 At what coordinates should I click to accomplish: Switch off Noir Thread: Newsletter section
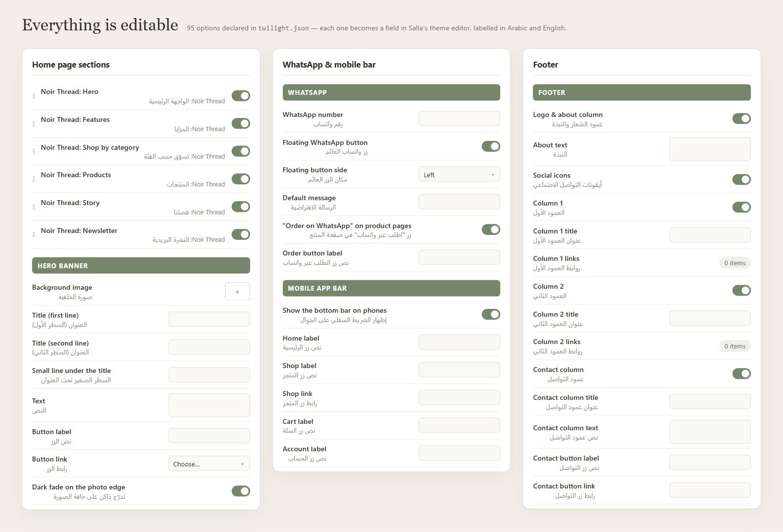tap(241, 234)
